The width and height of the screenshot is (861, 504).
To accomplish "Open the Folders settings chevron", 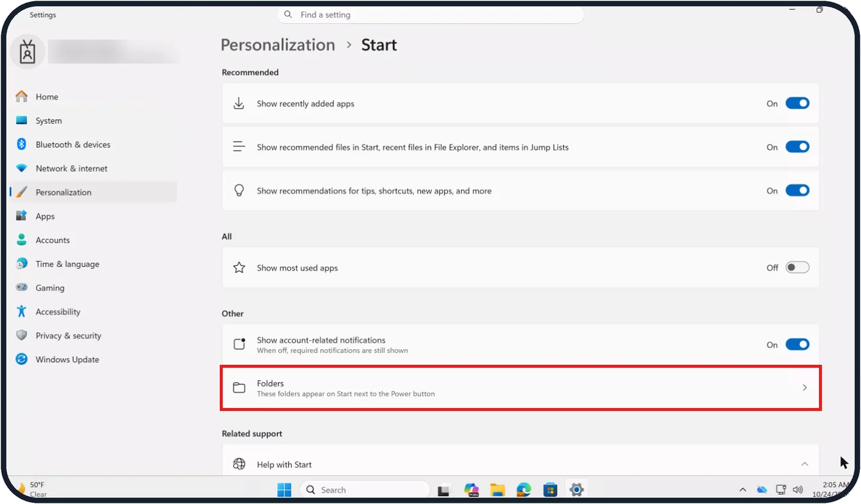I will pyautogui.click(x=805, y=388).
